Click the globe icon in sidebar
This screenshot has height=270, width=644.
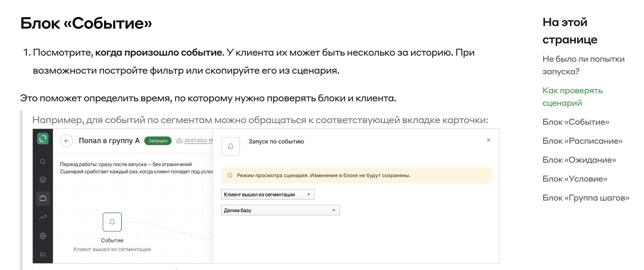point(43,236)
